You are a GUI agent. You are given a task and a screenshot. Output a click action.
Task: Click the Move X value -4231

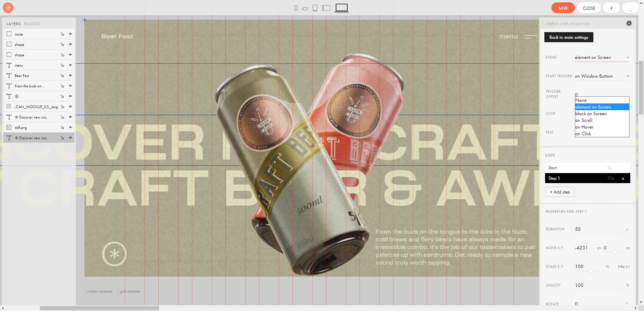582,248
